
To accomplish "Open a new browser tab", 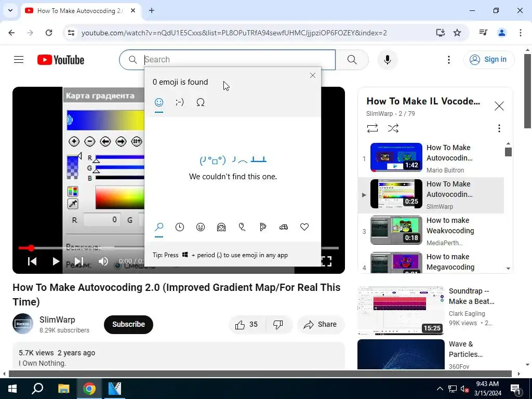I will point(152,10).
